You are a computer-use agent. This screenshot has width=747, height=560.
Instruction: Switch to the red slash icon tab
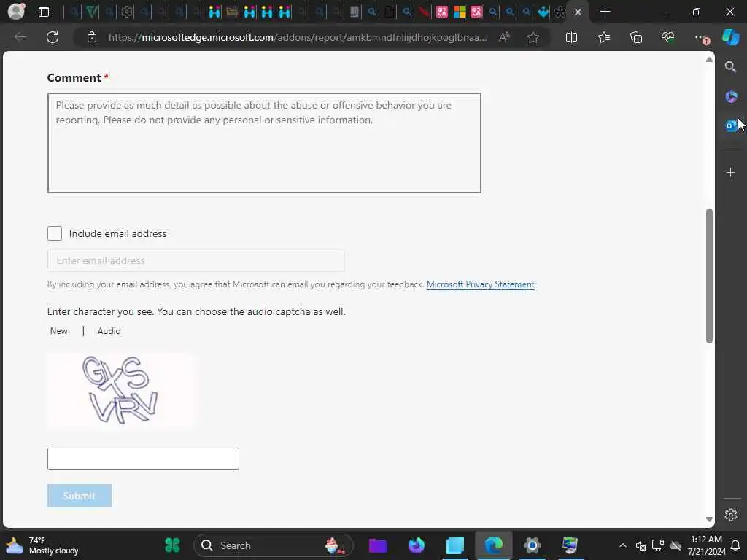(424, 12)
